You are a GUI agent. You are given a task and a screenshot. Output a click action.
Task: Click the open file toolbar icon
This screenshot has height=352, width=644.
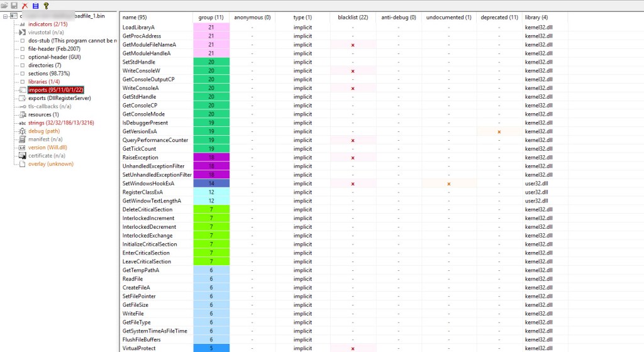[x=4, y=6]
